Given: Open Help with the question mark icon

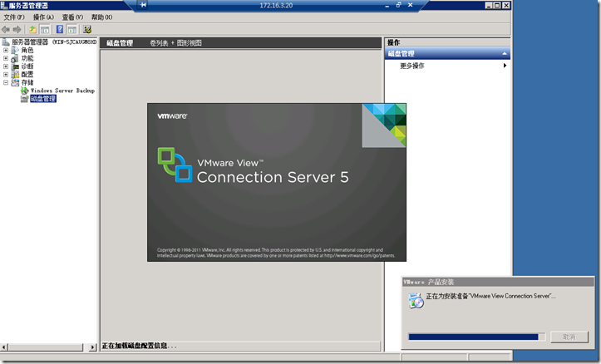Looking at the screenshot, I should pos(60,30).
